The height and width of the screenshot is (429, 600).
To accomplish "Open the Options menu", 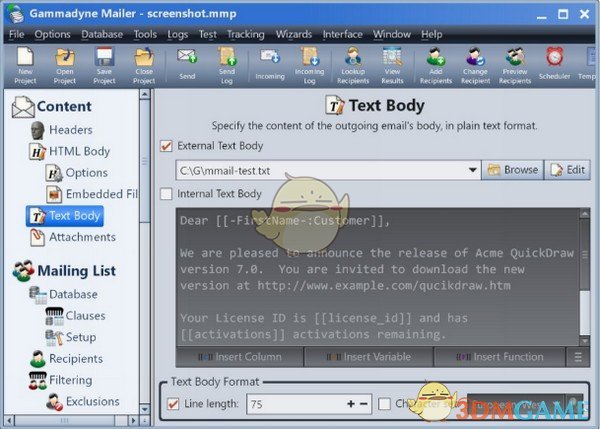I will click(x=52, y=34).
